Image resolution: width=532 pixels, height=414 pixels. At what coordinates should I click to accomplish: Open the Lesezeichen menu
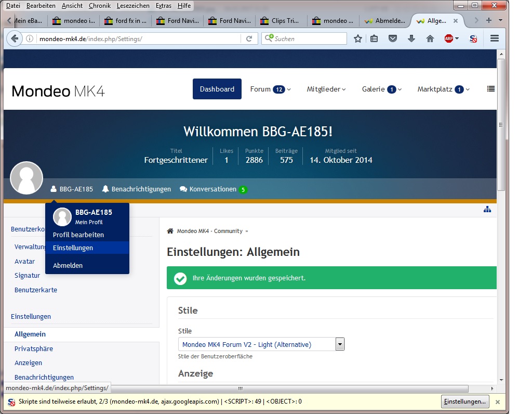pos(133,6)
